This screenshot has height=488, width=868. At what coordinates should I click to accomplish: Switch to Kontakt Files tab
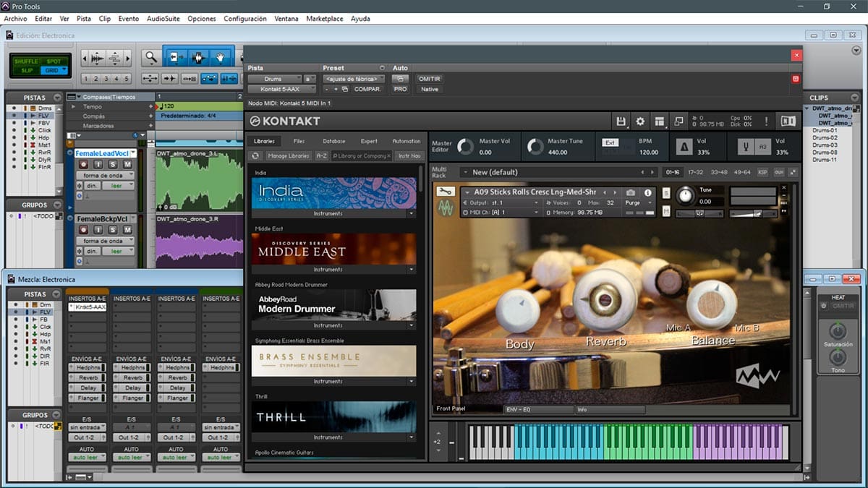(299, 141)
